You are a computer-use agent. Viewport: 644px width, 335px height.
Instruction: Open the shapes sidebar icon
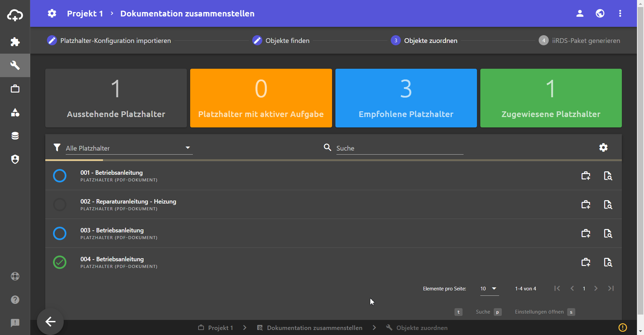point(15,112)
